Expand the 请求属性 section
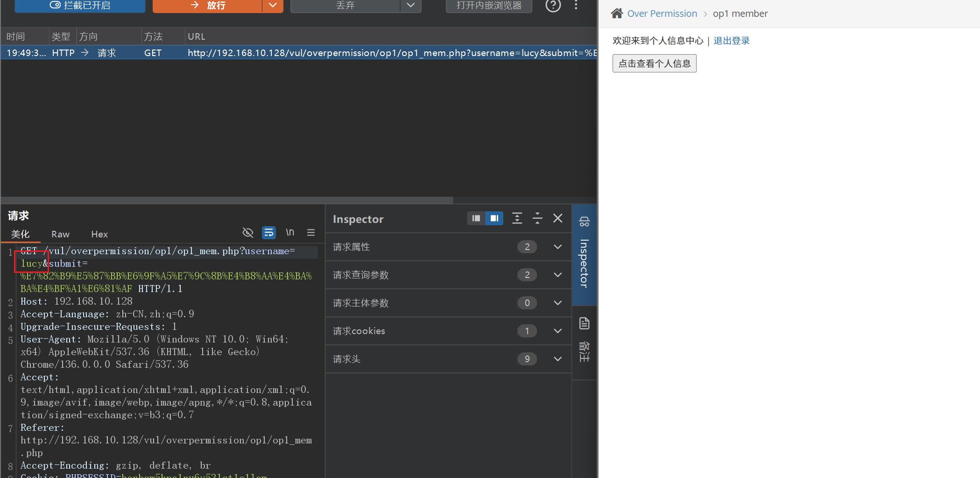 coord(557,247)
